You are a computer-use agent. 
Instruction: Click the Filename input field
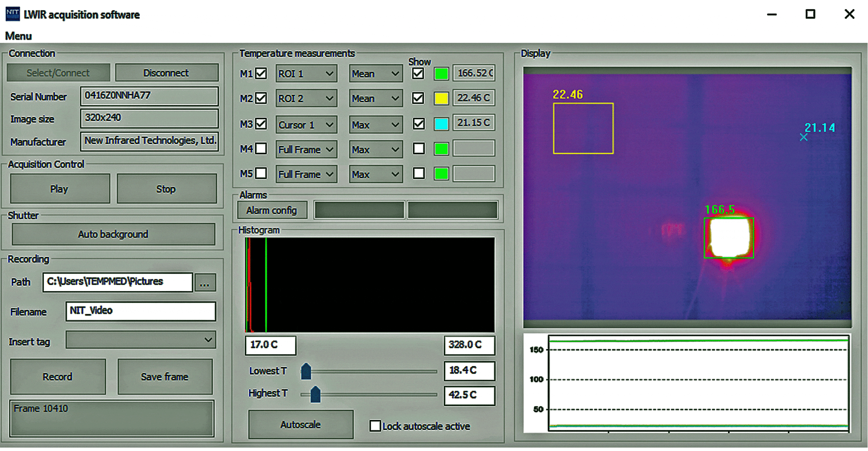pyautogui.click(x=141, y=311)
